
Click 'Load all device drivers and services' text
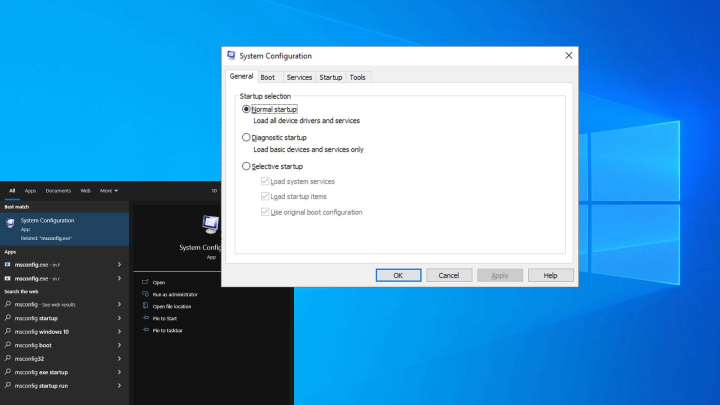[x=307, y=121]
